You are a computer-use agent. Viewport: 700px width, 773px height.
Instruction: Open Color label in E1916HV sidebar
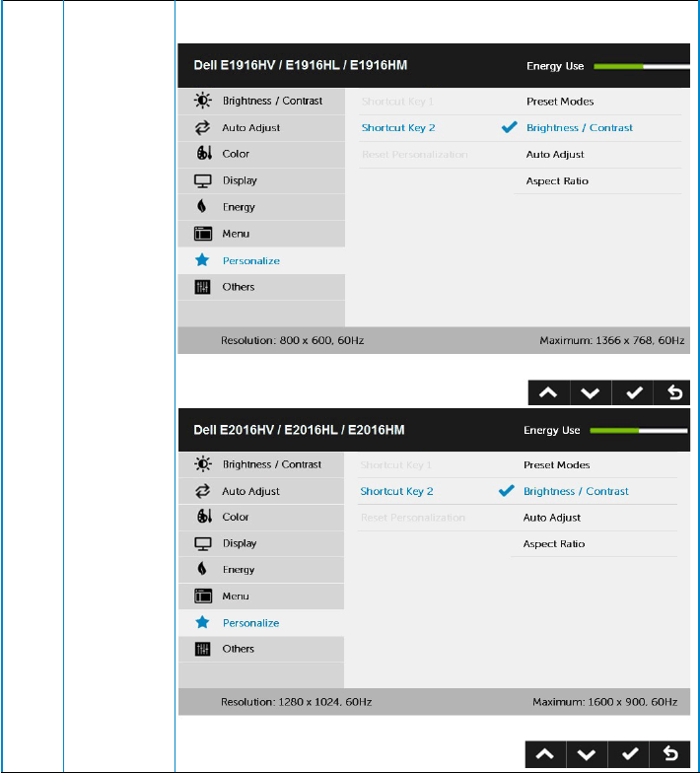(x=236, y=154)
